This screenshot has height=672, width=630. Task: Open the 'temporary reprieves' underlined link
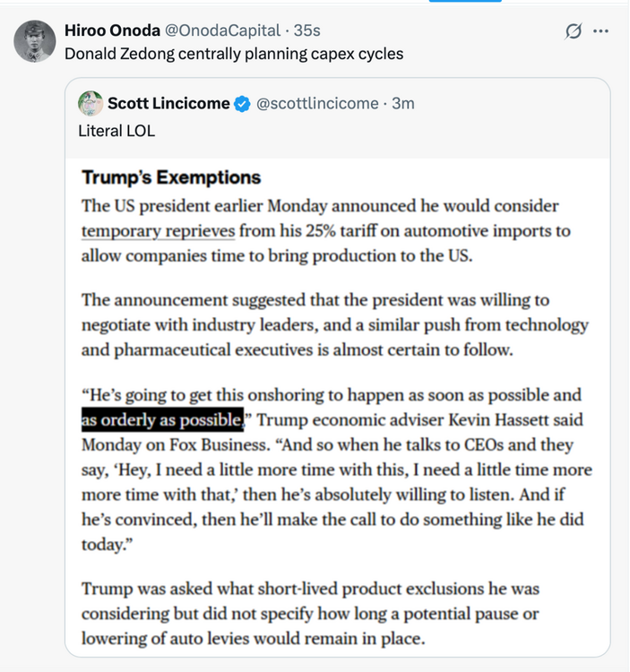158,230
